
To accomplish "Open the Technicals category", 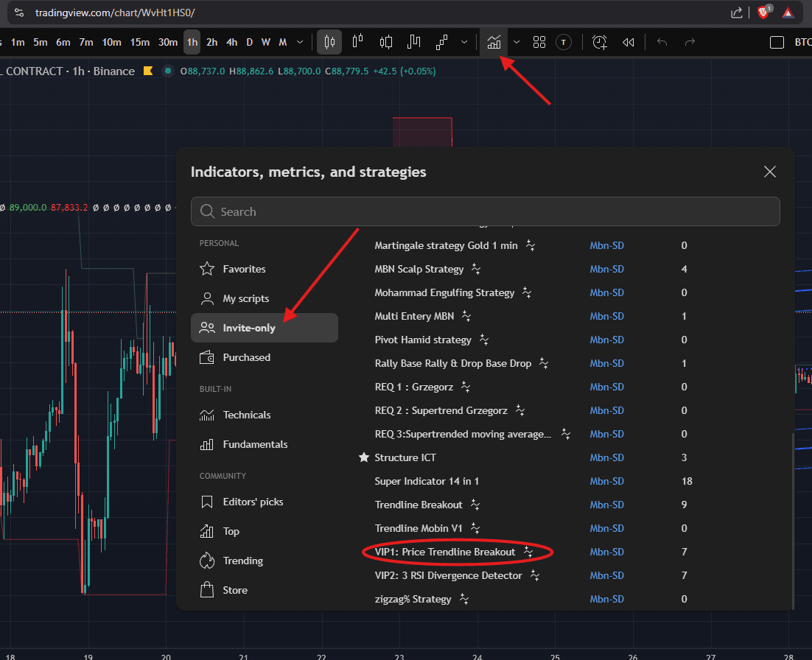I will coord(264,415).
